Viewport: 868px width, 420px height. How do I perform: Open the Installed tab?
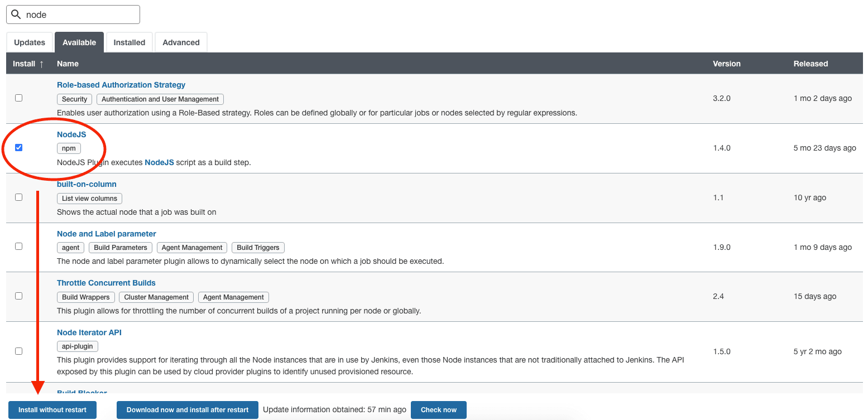tap(130, 42)
